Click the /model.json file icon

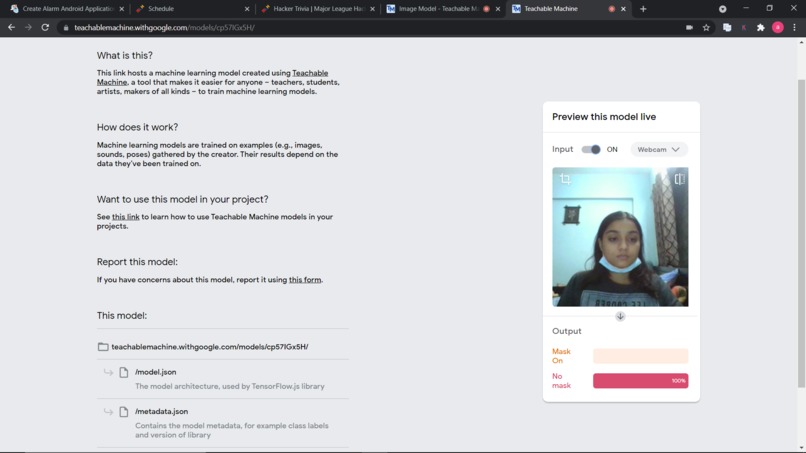pos(123,372)
